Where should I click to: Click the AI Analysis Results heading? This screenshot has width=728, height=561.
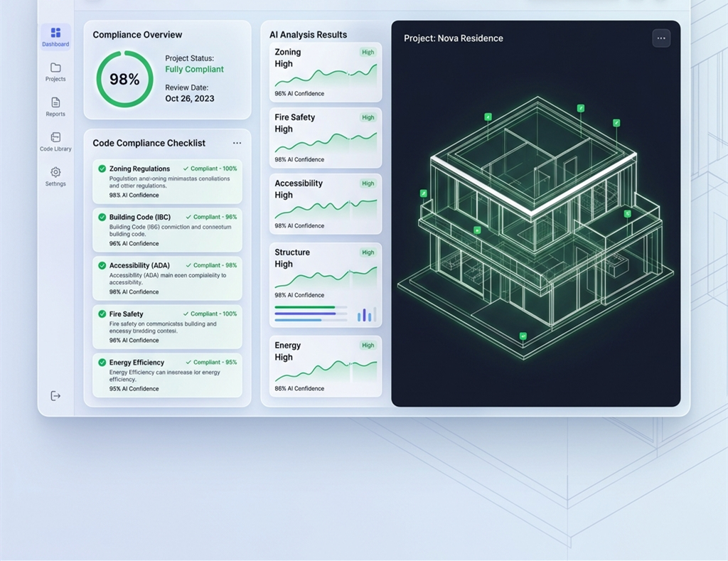(x=309, y=35)
